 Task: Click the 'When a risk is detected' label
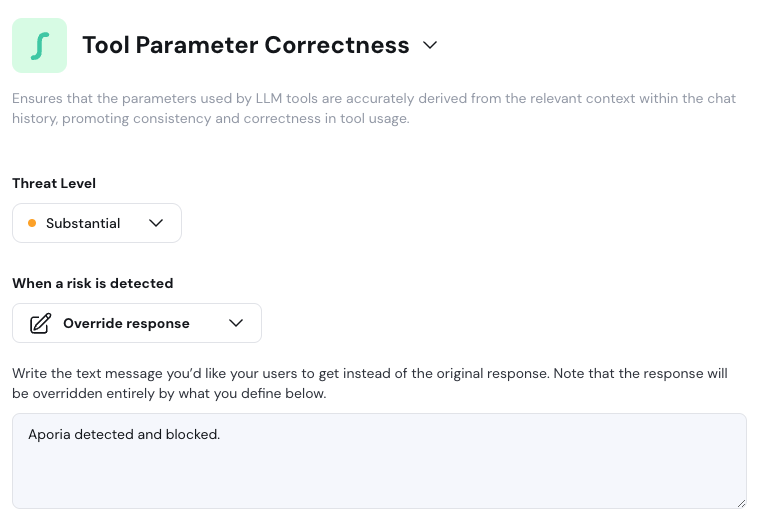coord(92,283)
